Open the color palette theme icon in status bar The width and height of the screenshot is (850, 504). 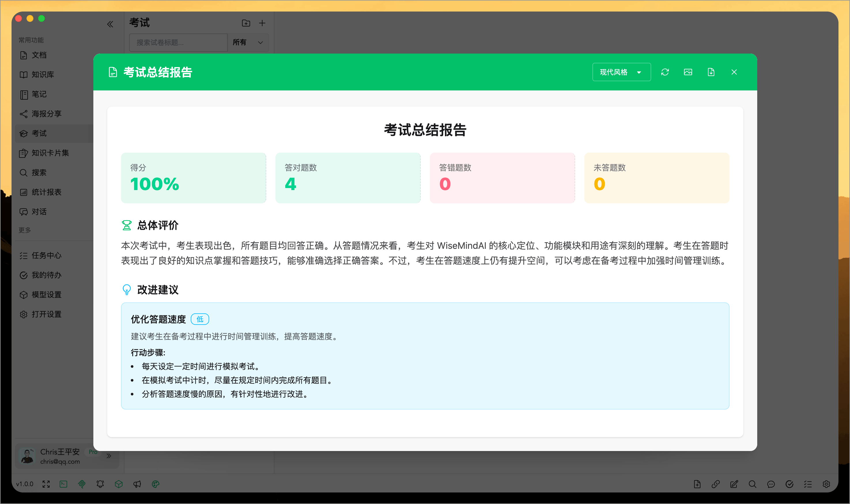coord(156,484)
